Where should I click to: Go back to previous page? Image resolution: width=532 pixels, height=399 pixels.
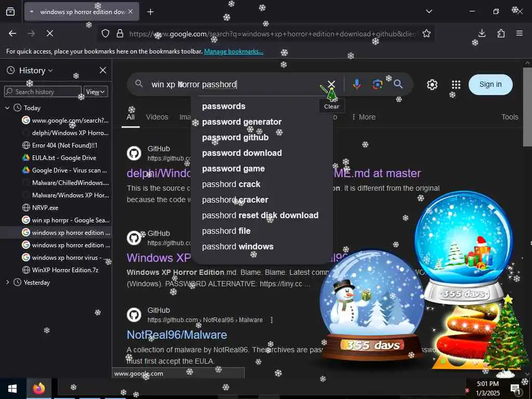coord(12,33)
